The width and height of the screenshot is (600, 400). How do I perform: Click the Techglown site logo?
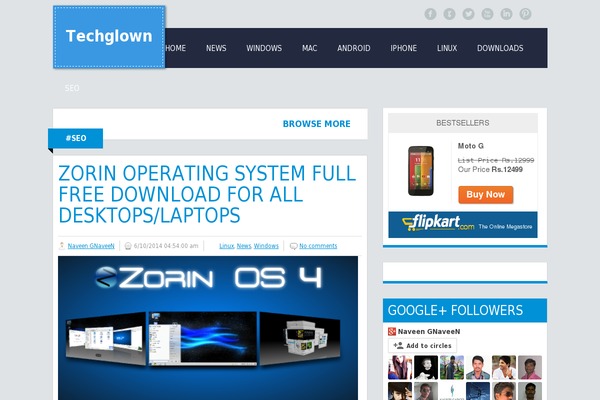click(x=109, y=37)
